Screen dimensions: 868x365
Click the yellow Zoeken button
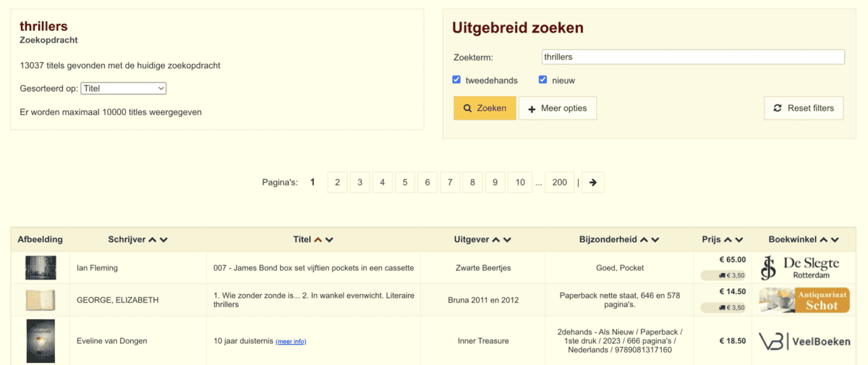(x=485, y=109)
